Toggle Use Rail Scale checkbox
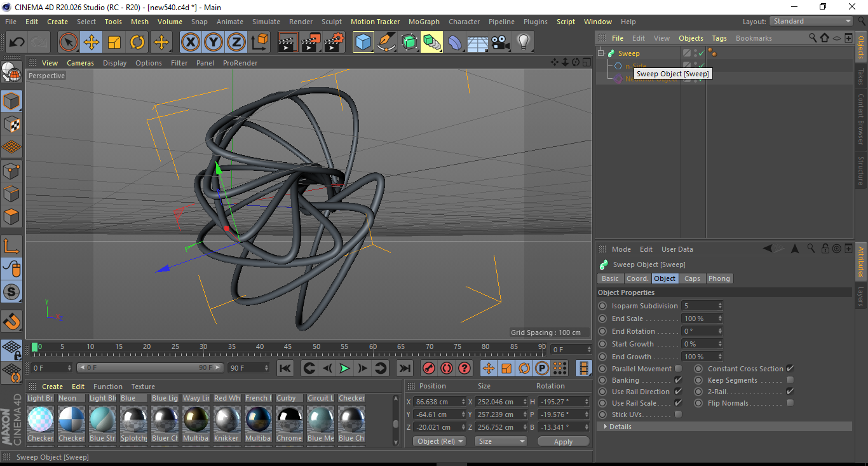 (678, 403)
